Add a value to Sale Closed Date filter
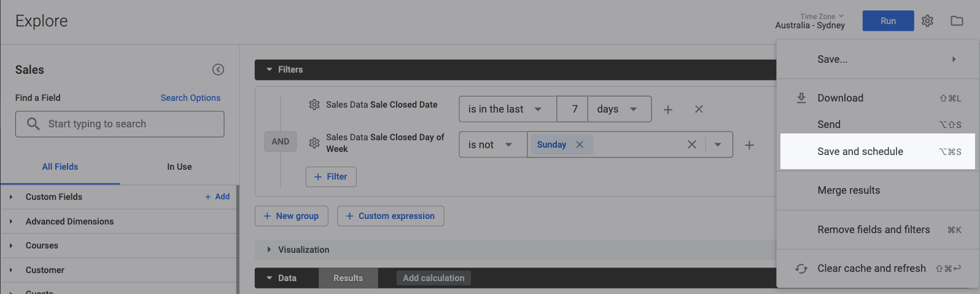 pyautogui.click(x=668, y=109)
